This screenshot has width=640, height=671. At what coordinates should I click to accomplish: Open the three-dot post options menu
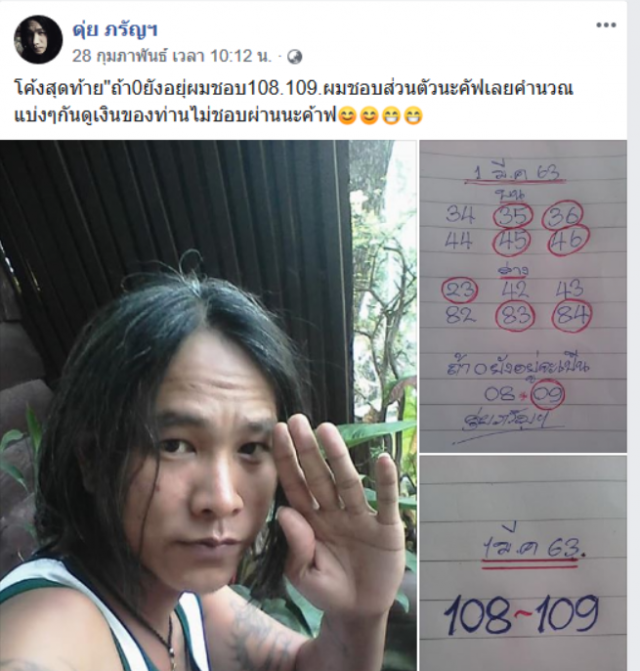click(x=606, y=25)
